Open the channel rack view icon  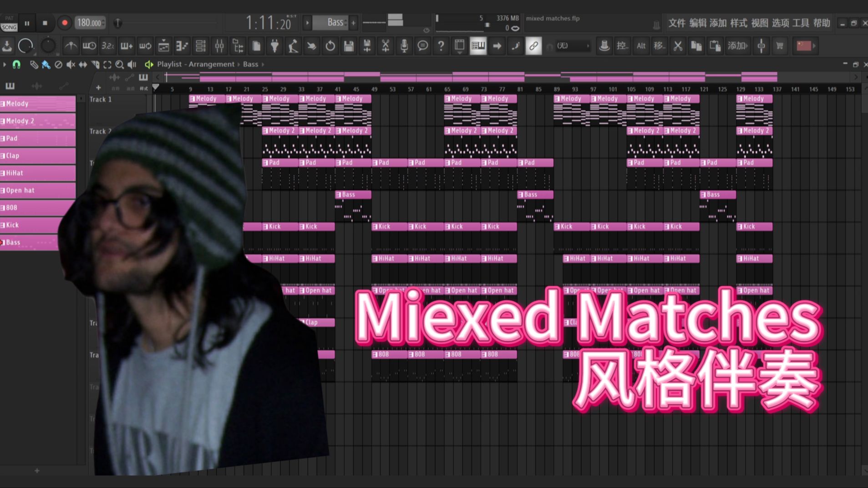[201, 45]
